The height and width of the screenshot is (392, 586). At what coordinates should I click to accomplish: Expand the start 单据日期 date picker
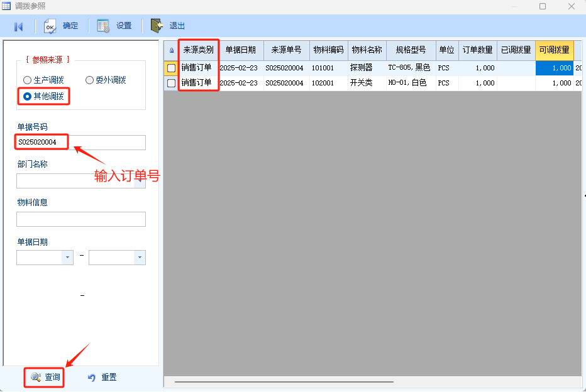(67, 258)
